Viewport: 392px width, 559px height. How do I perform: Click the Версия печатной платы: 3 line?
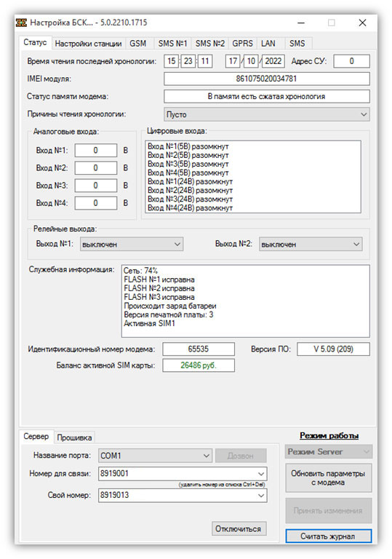pos(168,314)
